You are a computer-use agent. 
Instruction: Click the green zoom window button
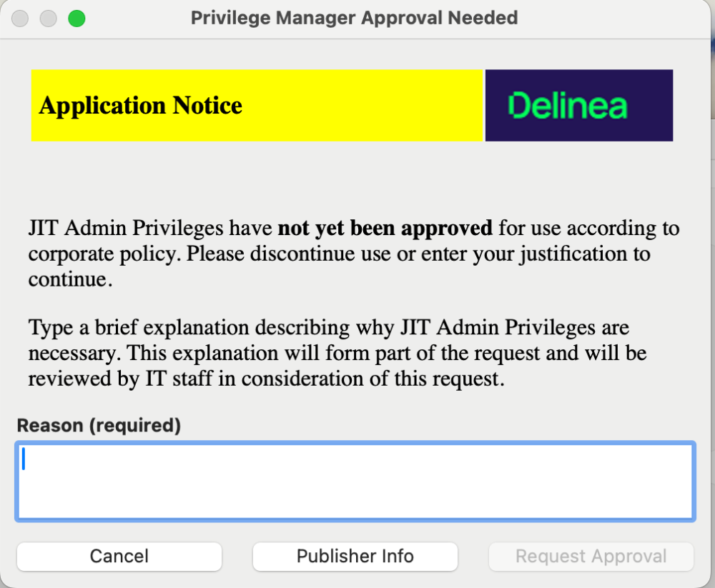point(77,19)
